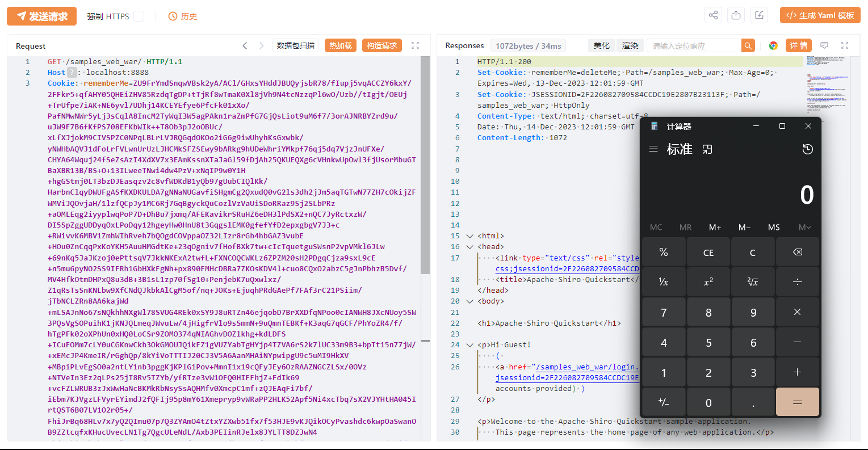
Task: Click the calculator reciprocal 1/x key
Action: pyautogui.click(x=664, y=282)
